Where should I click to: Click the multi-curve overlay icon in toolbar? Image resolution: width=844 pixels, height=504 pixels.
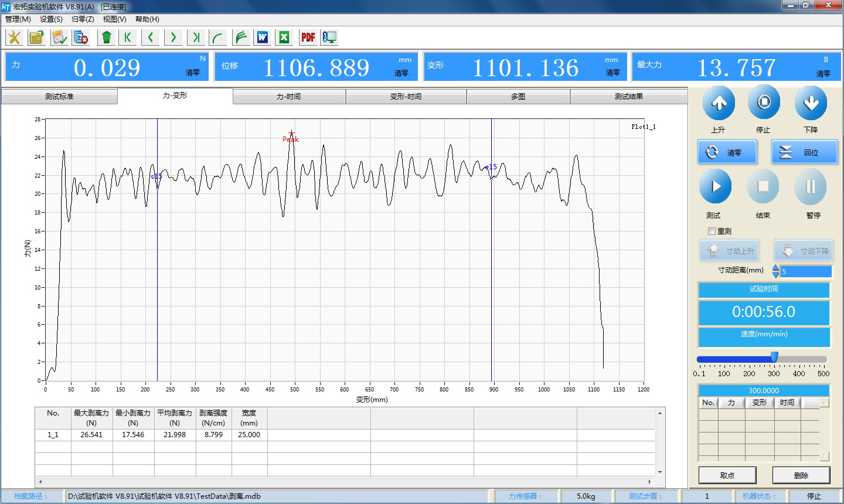[x=241, y=38]
